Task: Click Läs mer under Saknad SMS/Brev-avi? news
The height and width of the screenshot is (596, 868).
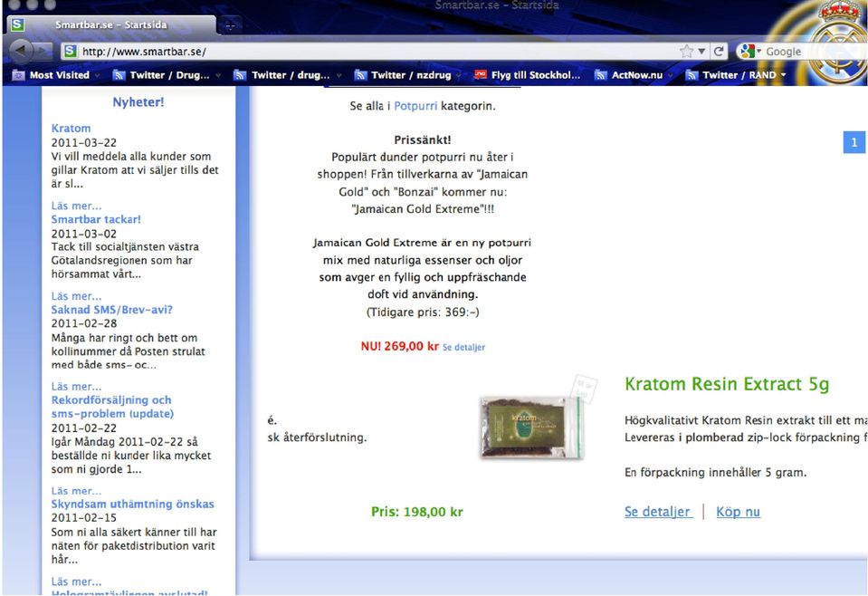Action: click(x=76, y=387)
